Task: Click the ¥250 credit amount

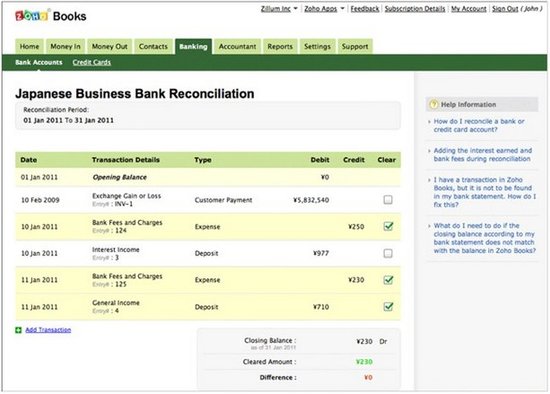Action: point(356,227)
